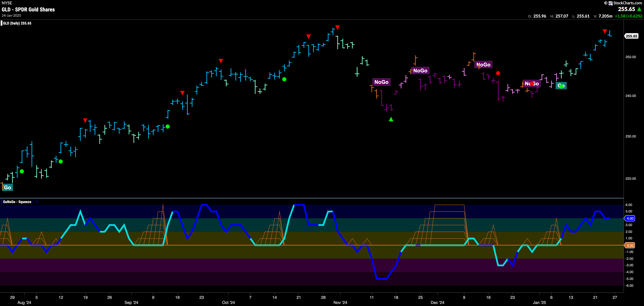Image resolution: width=644 pixels, height=306 pixels.
Task: Click the open value 255.96
Action: pyautogui.click(x=540, y=16)
